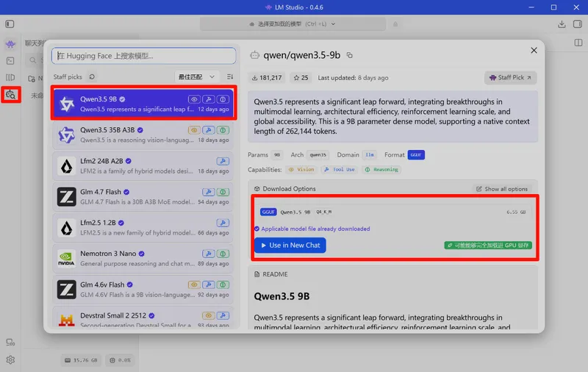The height and width of the screenshot is (372, 588).
Task: Click the 25 stars badge
Action: pyautogui.click(x=301, y=78)
